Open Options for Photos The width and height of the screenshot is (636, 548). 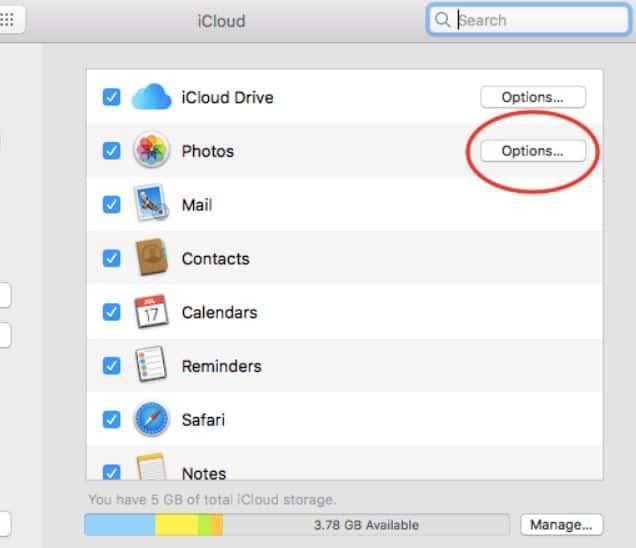(532, 151)
